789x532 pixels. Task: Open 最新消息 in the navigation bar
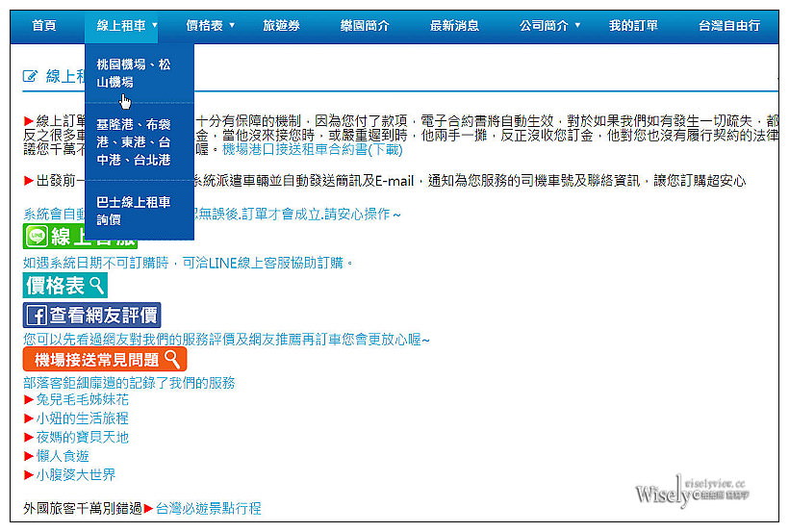(x=454, y=26)
